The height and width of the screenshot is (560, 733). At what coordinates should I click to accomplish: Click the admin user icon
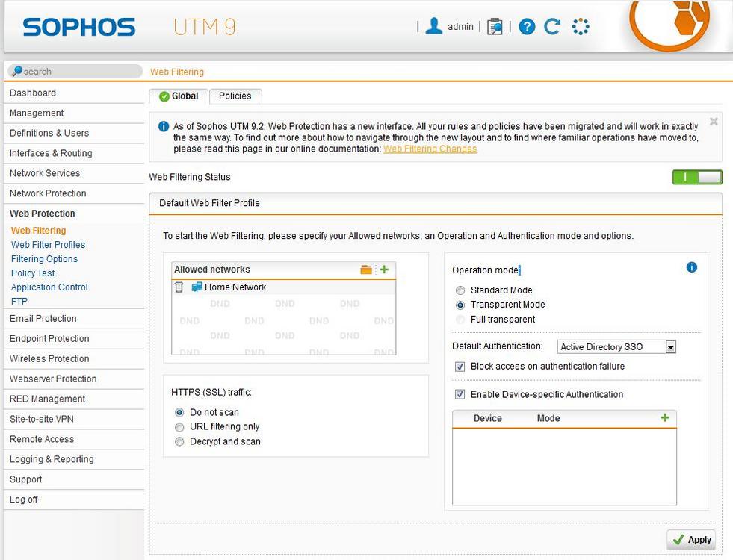[x=434, y=26]
